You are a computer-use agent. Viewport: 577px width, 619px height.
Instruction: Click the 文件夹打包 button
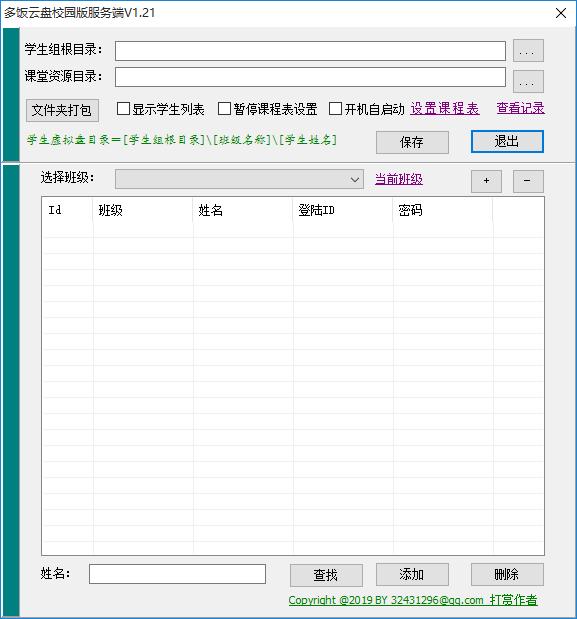[x=62, y=110]
